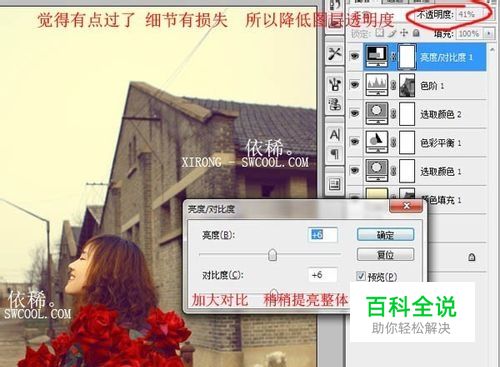This screenshot has width=500, height=367.
Task: Select 选取颜色 2 adjustment icon
Action: tap(377, 114)
